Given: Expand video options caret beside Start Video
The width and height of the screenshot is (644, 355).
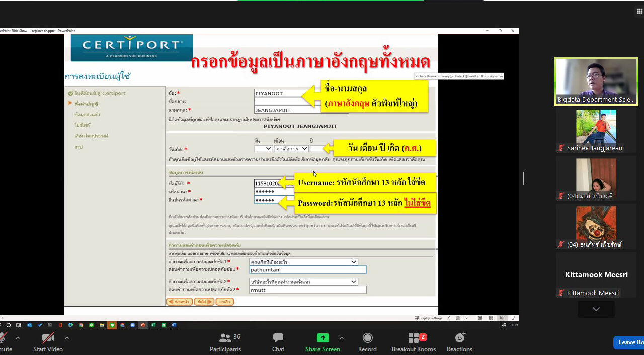Looking at the screenshot, I should point(67,338).
